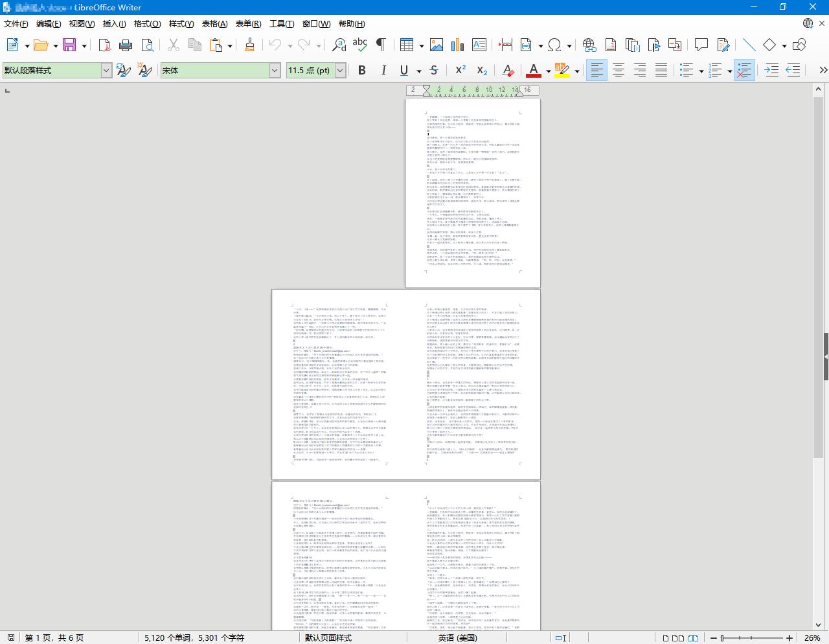Expand the font size dropdown

tap(340, 70)
